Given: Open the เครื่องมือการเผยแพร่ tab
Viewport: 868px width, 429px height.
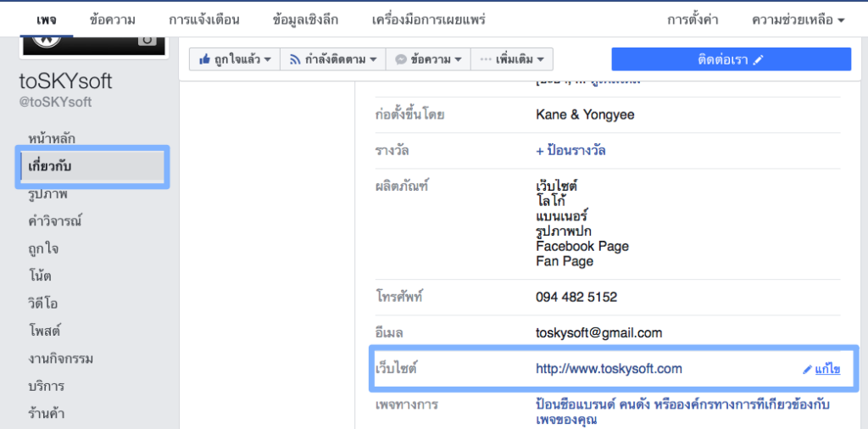Looking at the screenshot, I should pyautogui.click(x=429, y=20).
